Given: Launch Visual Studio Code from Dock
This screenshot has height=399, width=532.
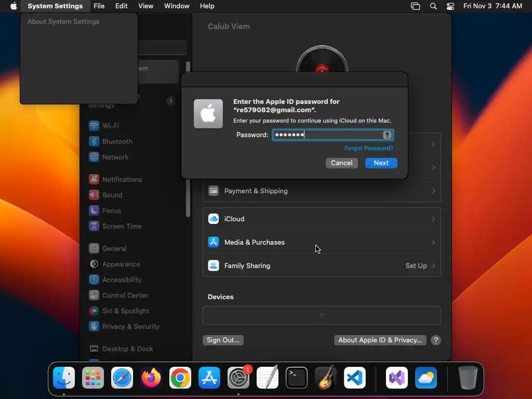Looking at the screenshot, I should [x=354, y=378].
